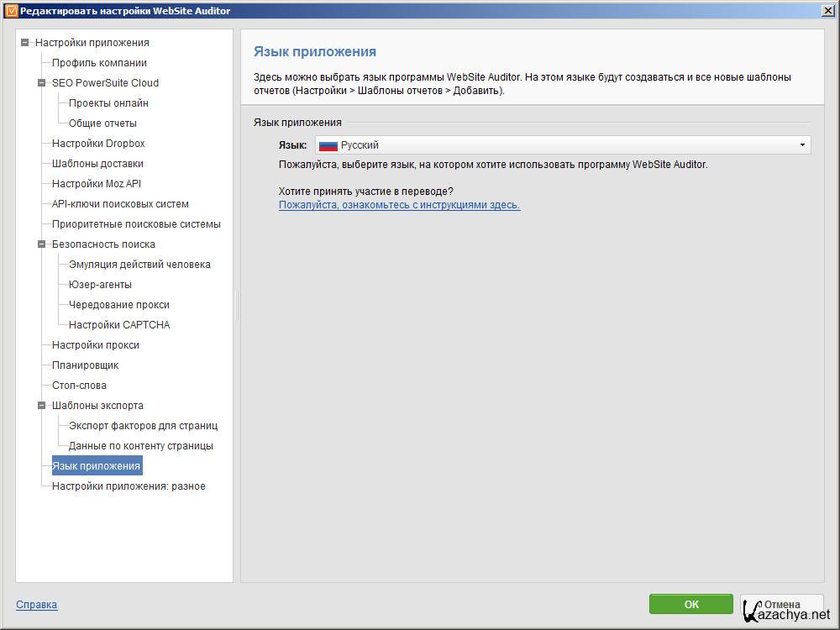Follow the translation instructions link

coord(399,205)
